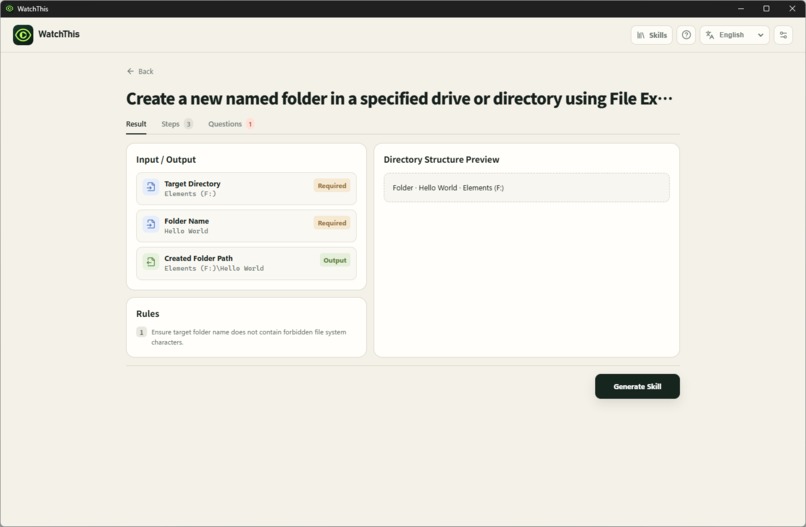Click the rule about forbidden file system characters

point(249,337)
